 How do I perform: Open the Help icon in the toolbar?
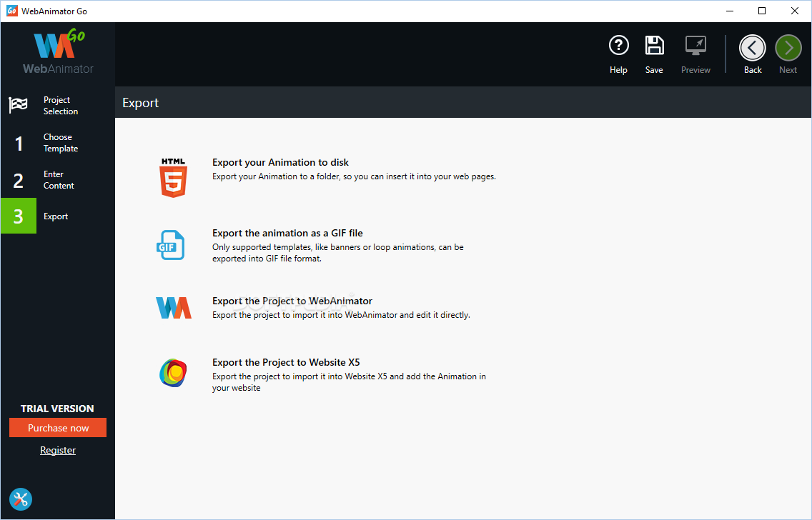(x=618, y=46)
